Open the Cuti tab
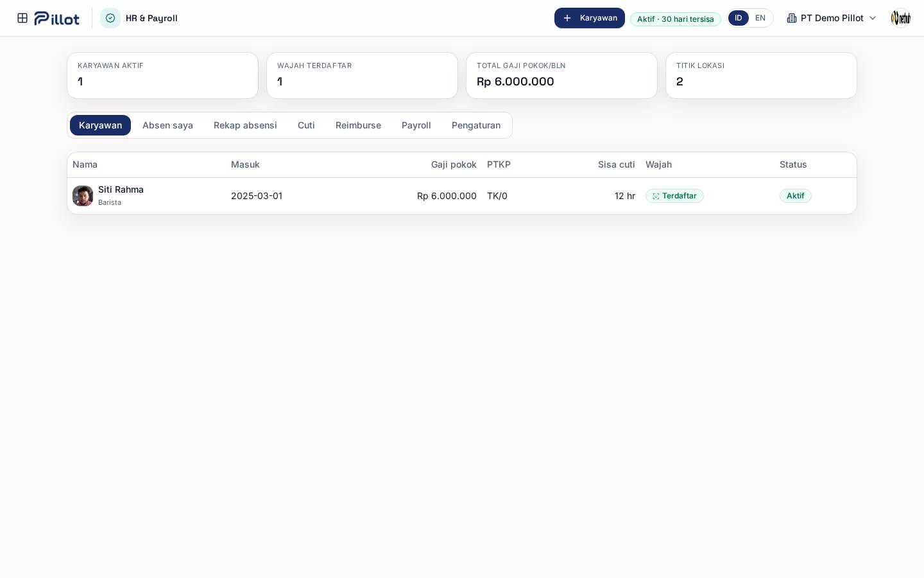Image resolution: width=924 pixels, height=578 pixels. [x=306, y=125]
